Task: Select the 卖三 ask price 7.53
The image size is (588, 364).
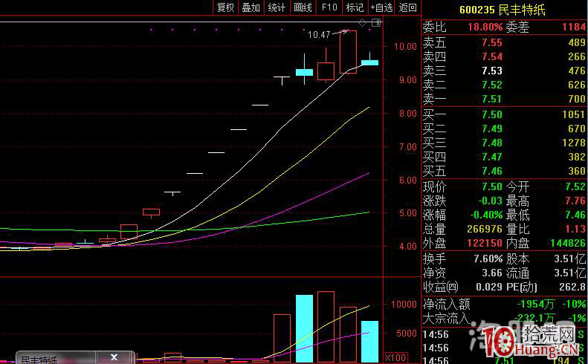Action: tap(492, 71)
